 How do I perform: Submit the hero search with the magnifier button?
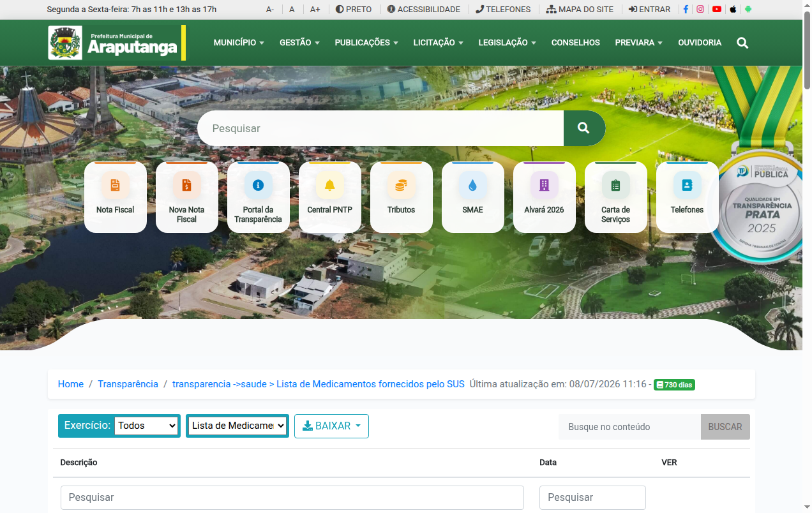tap(584, 128)
